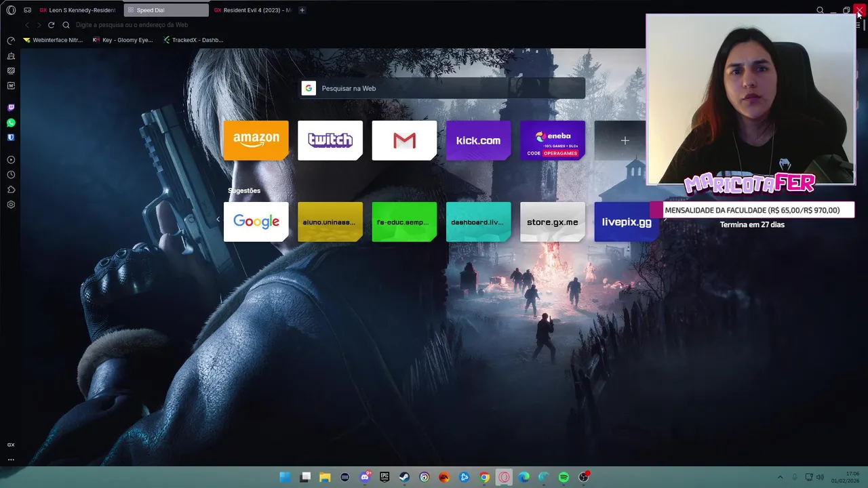Open Key - Gloomy Eye... bookmark
This screenshot has height=488, width=868.
(x=123, y=40)
